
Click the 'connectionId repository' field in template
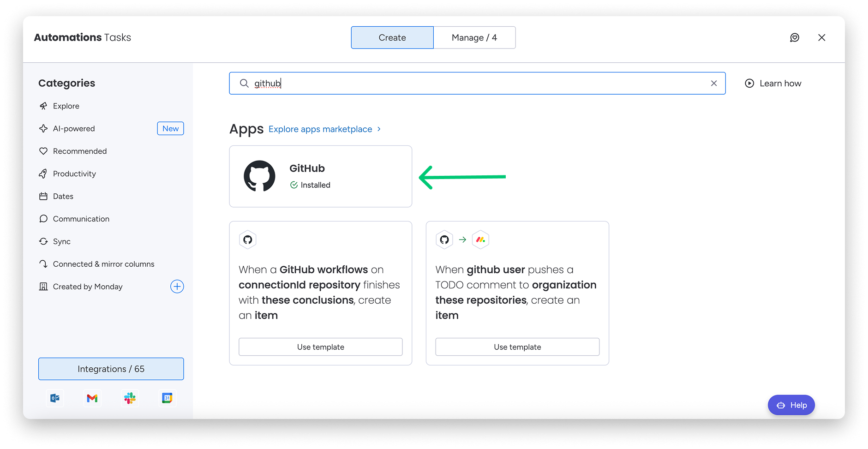pos(299,285)
